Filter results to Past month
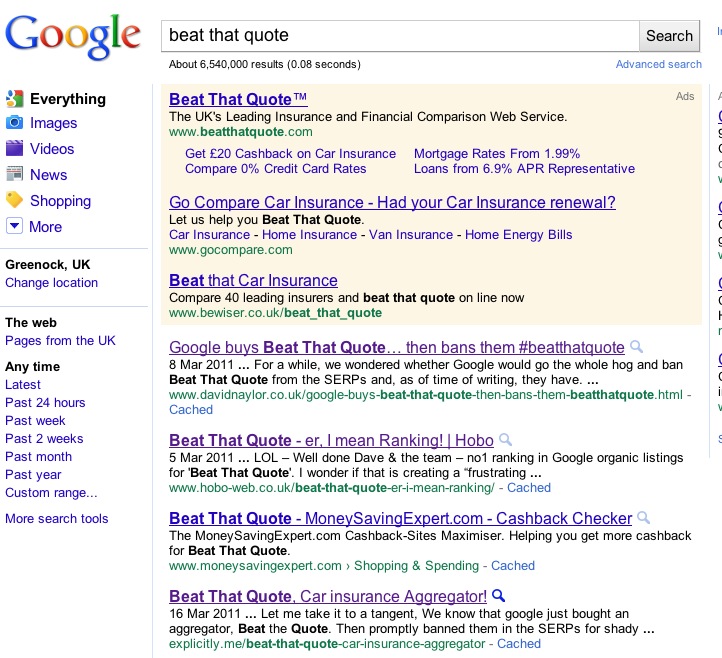This screenshot has height=658, width=722. 39,456
